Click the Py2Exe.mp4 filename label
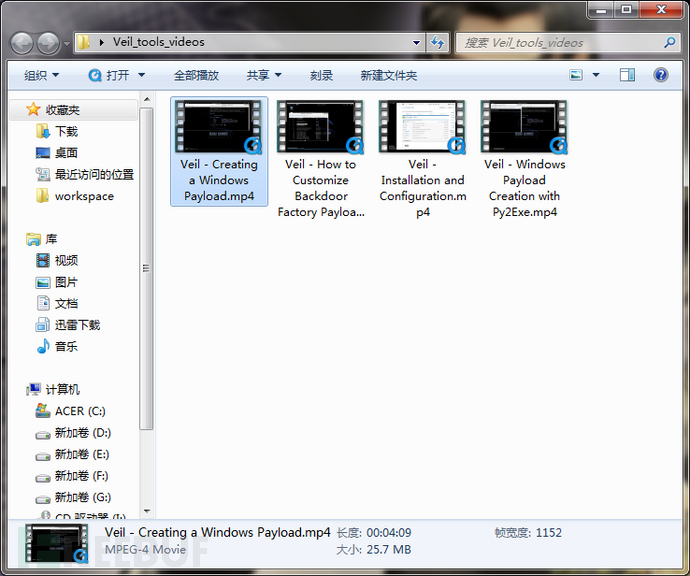The height and width of the screenshot is (576, 690). click(x=524, y=188)
